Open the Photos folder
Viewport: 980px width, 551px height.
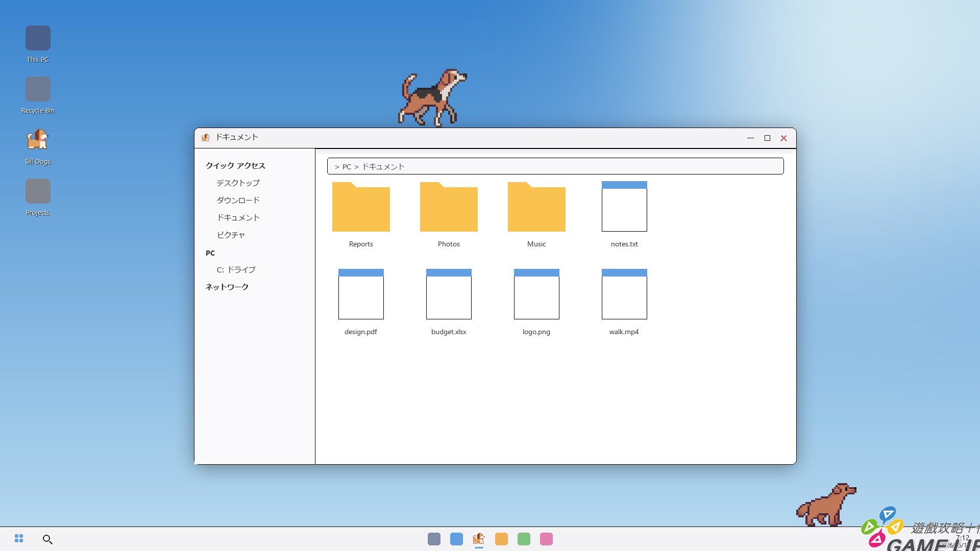[x=449, y=207]
